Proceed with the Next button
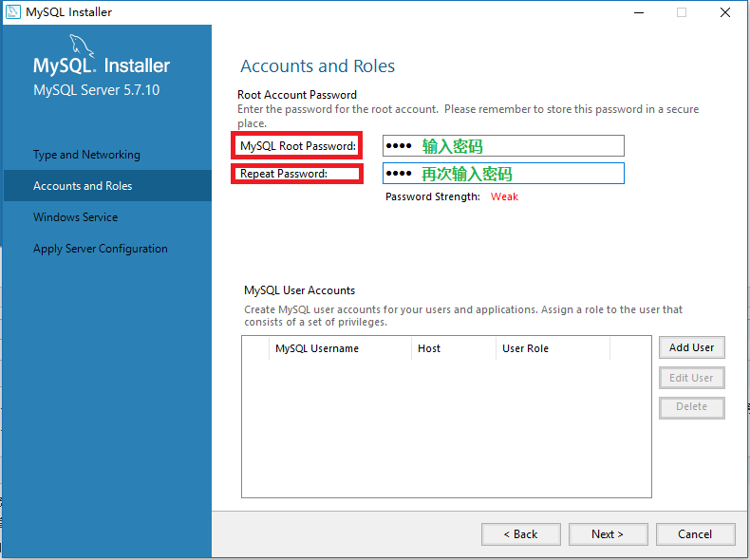 (x=608, y=534)
